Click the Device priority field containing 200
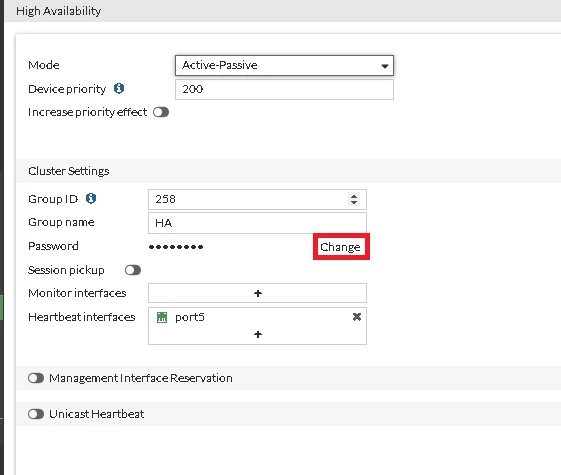The height and width of the screenshot is (475, 561). 284,89
